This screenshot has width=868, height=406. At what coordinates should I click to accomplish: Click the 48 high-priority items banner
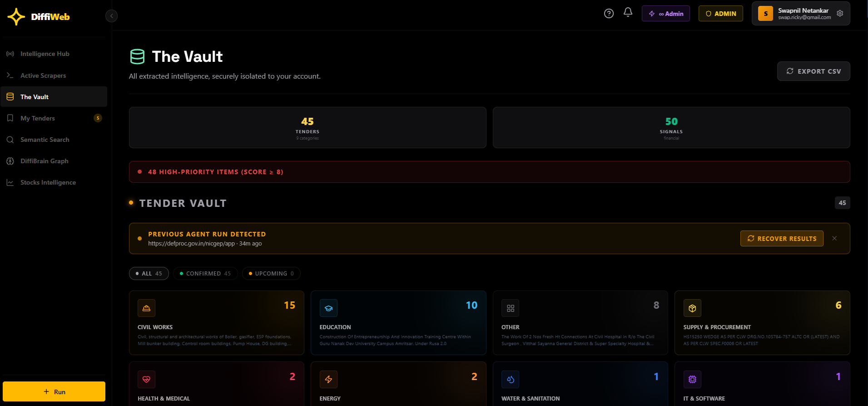490,172
